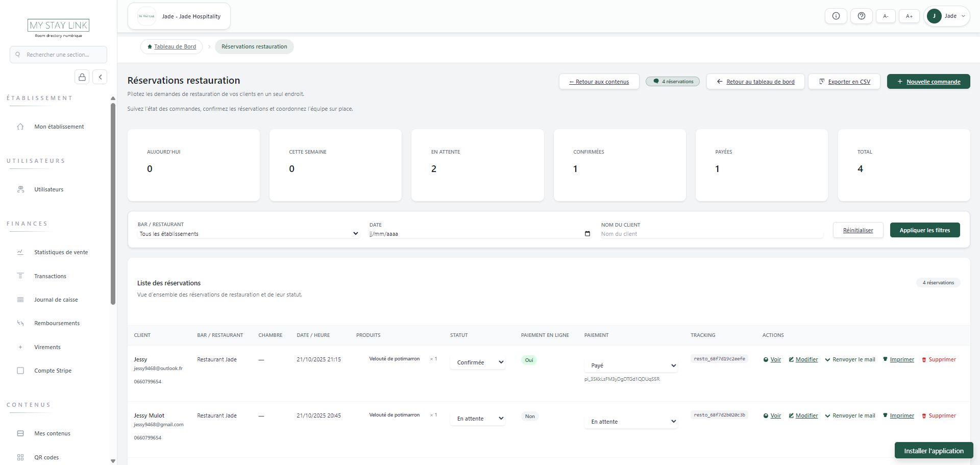Image resolution: width=980 pixels, height=465 pixels.
Task: Click the Rechercher une section search field
Action: pyautogui.click(x=58, y=54)
